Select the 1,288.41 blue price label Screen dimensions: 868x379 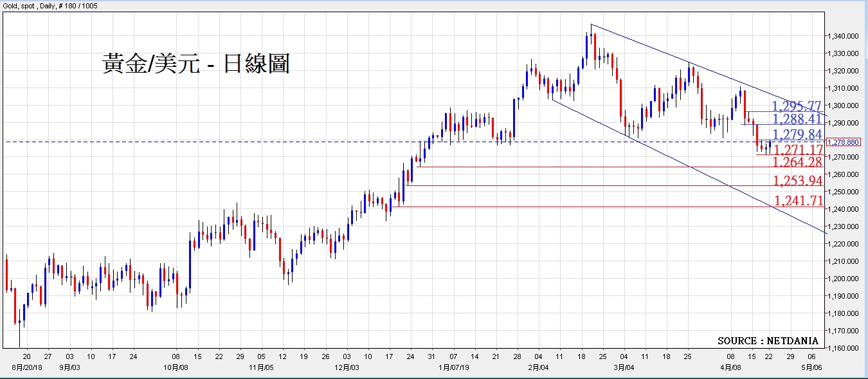point(797,120)
